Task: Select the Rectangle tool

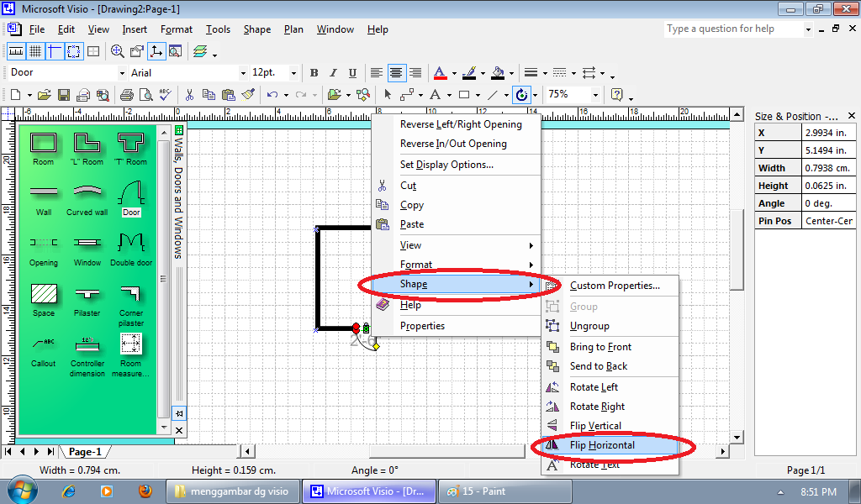Action: click(x=464, y=95)
